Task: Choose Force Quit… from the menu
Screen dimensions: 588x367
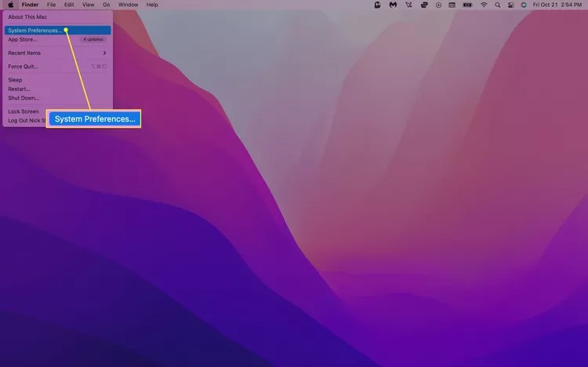Action: click(x=57, y=67)
